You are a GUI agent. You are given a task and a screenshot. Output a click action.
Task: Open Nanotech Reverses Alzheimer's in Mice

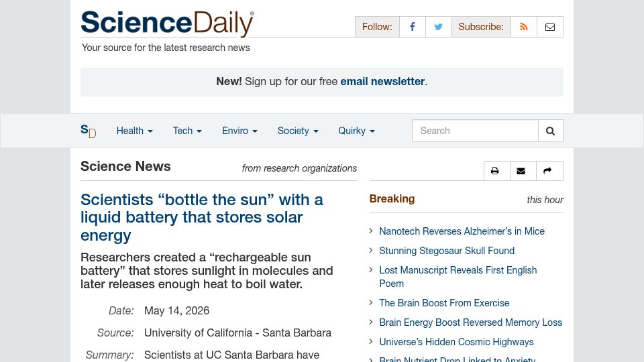(462, 231)
